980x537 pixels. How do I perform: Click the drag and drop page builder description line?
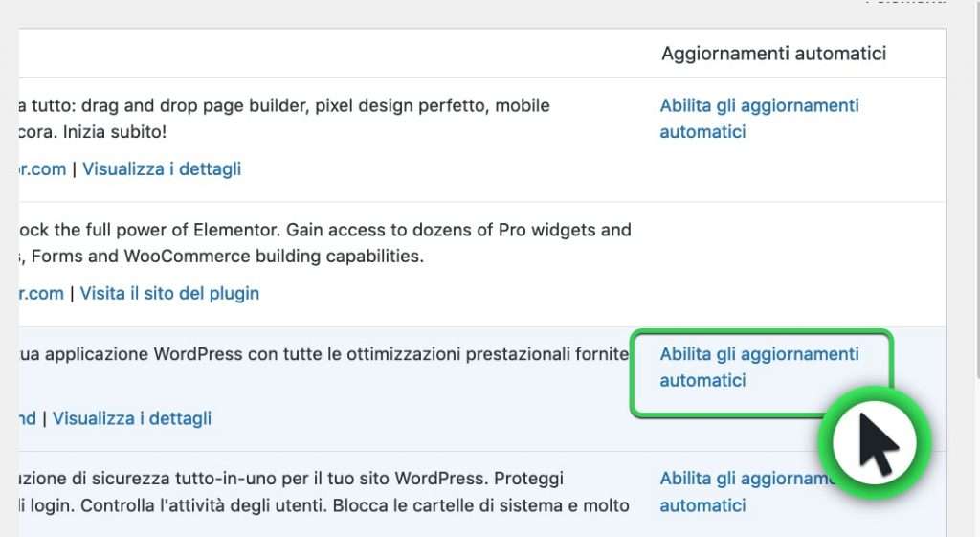tap(287, 105)
